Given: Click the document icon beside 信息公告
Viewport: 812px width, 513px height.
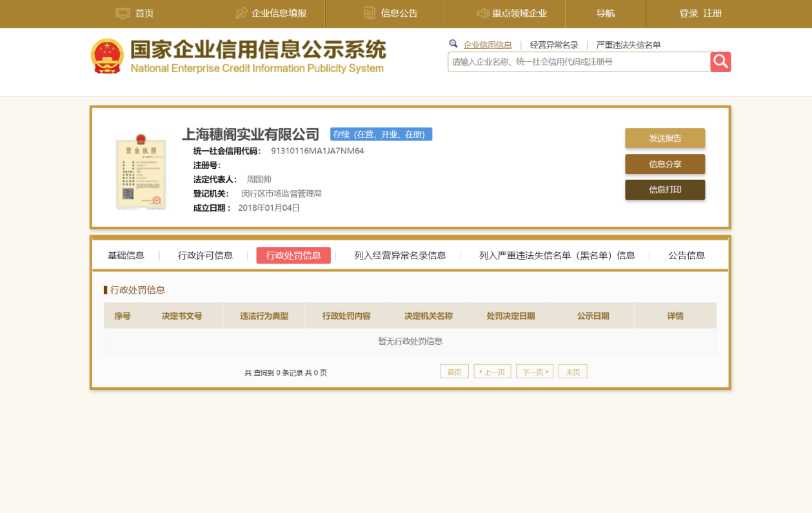Looking at the screenshot, I should (x=370, y=14).
